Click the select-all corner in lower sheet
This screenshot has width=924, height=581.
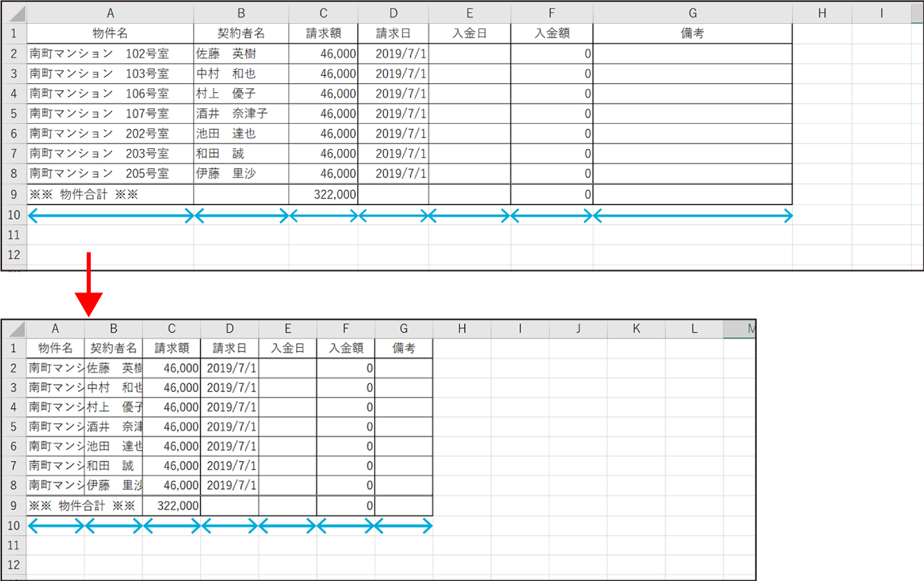coord(14,329)
